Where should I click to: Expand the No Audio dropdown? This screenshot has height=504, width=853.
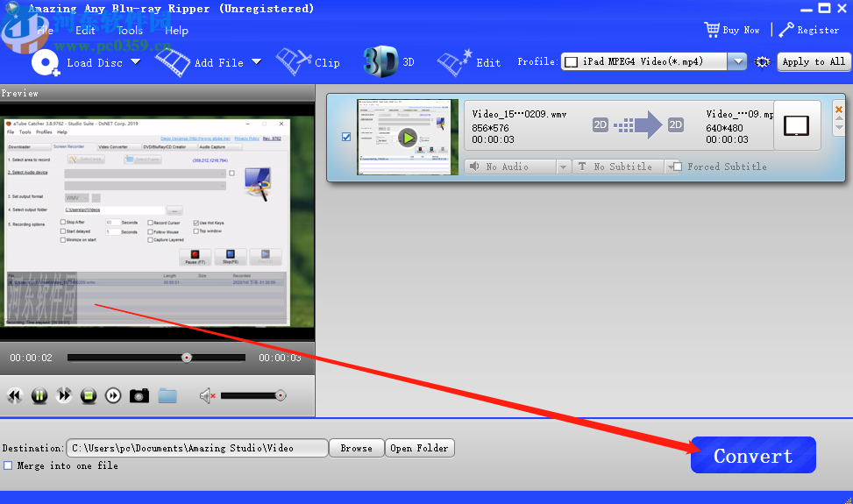tap(563, 167)
